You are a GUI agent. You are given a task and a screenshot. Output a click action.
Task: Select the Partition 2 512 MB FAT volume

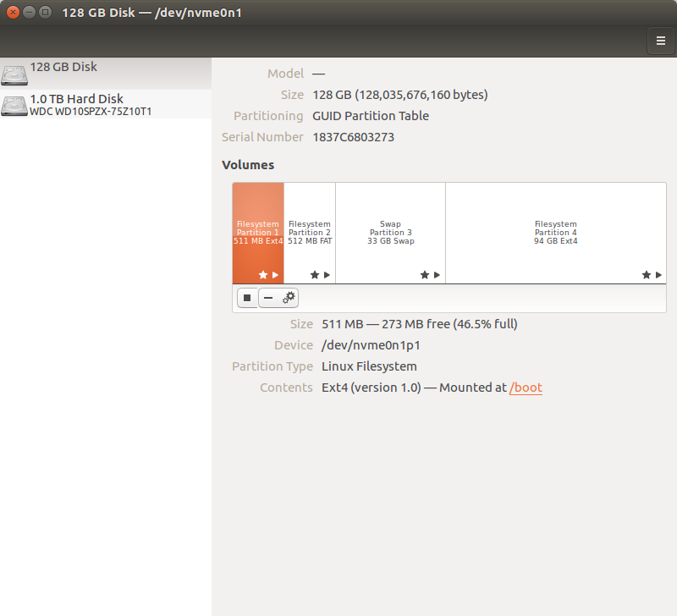[310, 233]
